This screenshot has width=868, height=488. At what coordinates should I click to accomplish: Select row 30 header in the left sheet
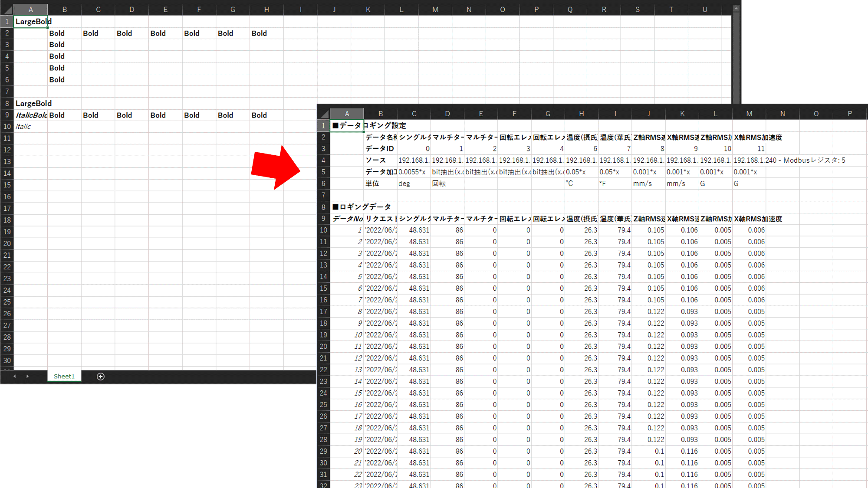click(7, 360)
